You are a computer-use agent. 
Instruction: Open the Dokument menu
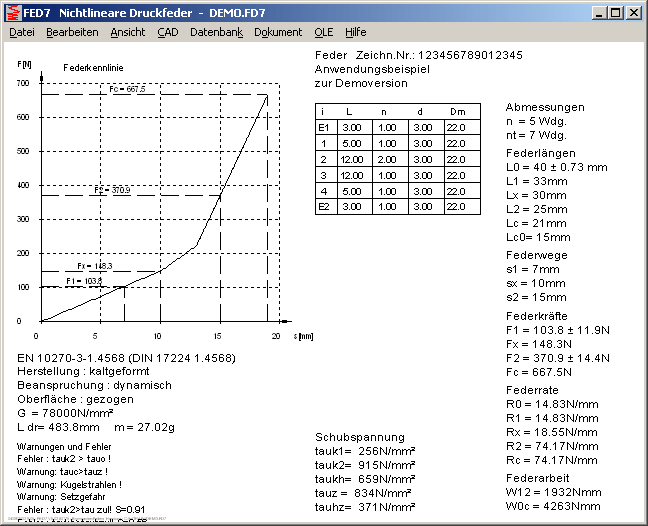click(x=278, y=32)
